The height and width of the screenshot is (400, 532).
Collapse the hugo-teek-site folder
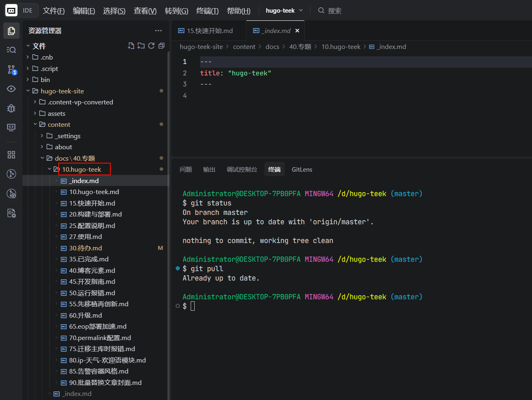pyautogui.click(x=62, y=91)
